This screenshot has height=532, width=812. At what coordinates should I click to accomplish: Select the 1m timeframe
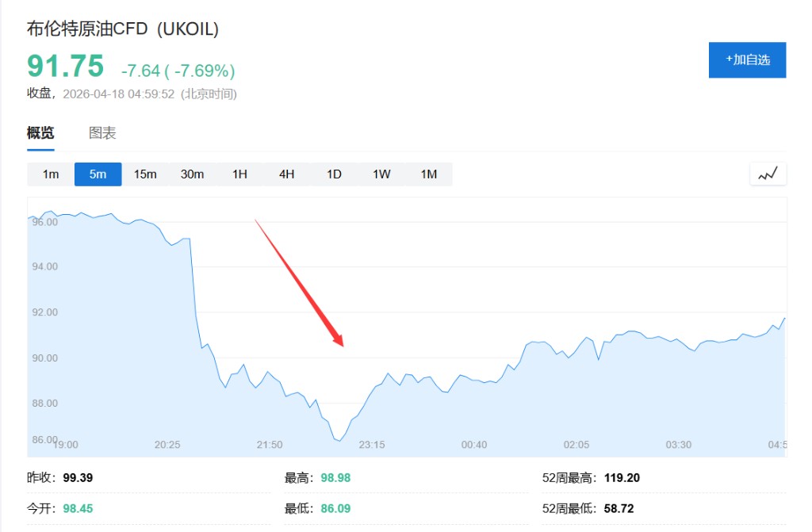point(51,174)
